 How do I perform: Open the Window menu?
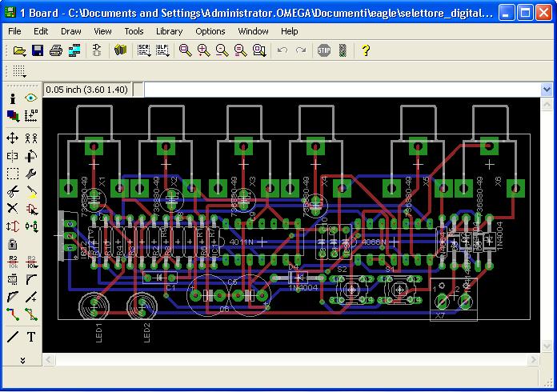[x=253, y=32]
